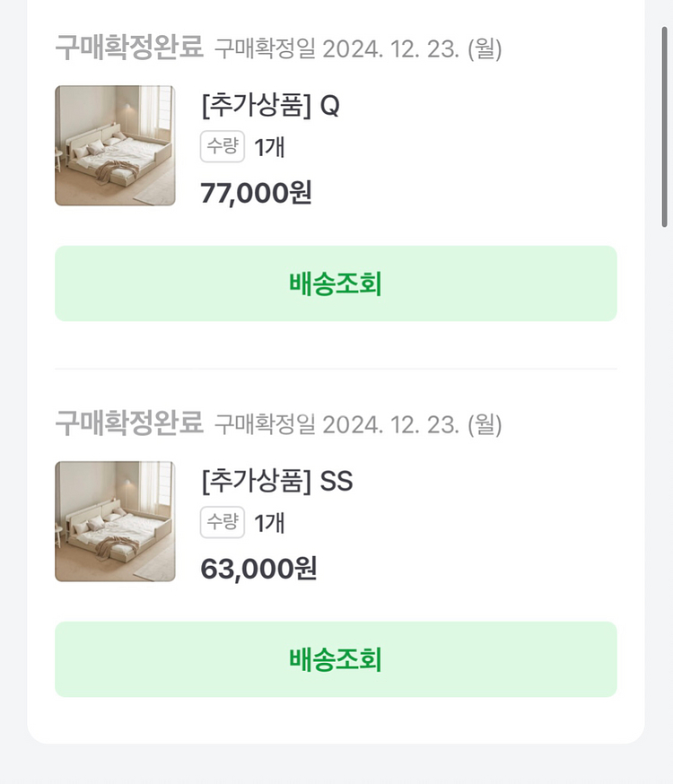Click the 수량 badge on Q item
Image resolution: width=673 pixels, height=784 pixels.
223,146
